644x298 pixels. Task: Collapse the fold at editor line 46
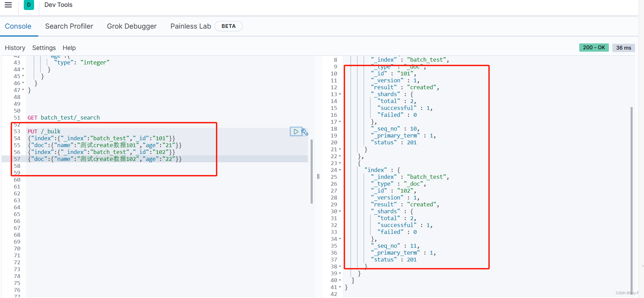click(23, 83)
